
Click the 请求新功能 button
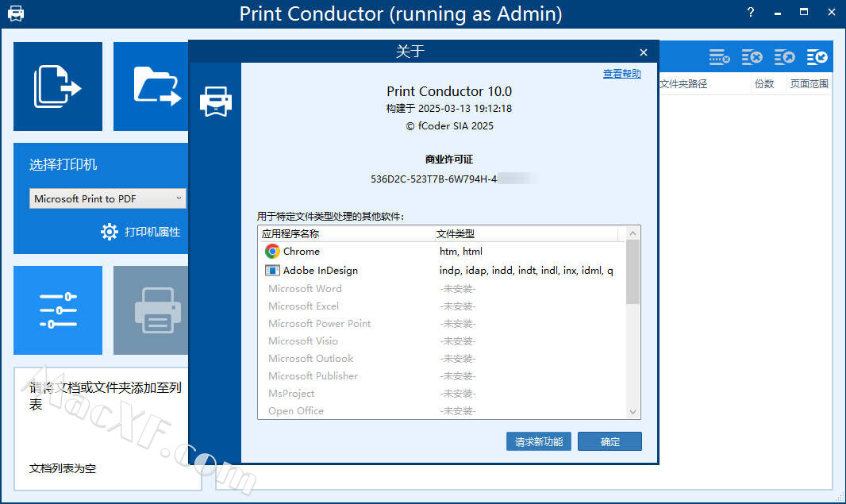(538, 441)
